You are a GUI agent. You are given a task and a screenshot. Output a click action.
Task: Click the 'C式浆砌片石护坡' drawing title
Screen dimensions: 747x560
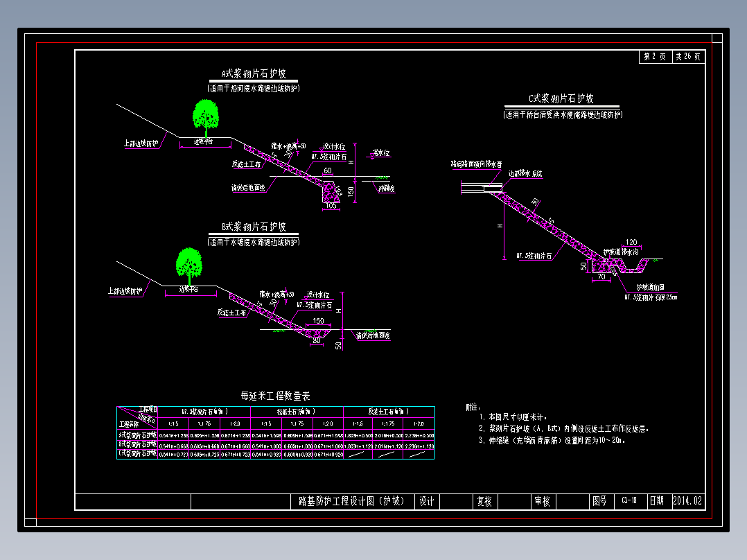[x=561, y=98]
